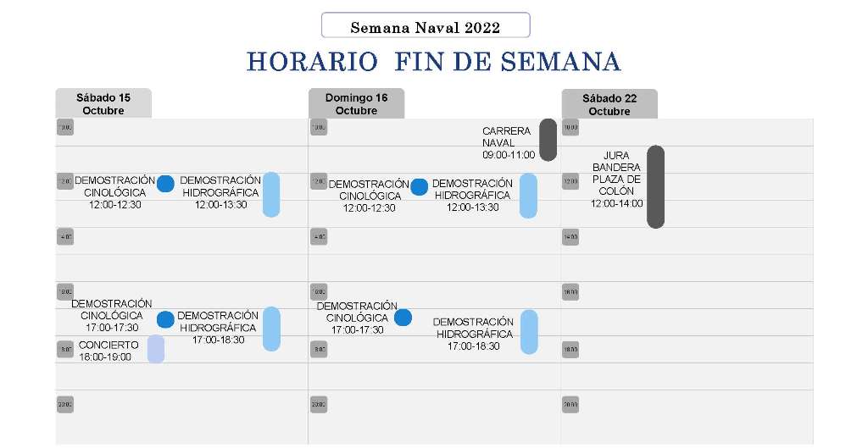Select the "Sábado 15 Octubre" day tab
The height and width of the screenshot is (448, 868).
pos(103,104)
